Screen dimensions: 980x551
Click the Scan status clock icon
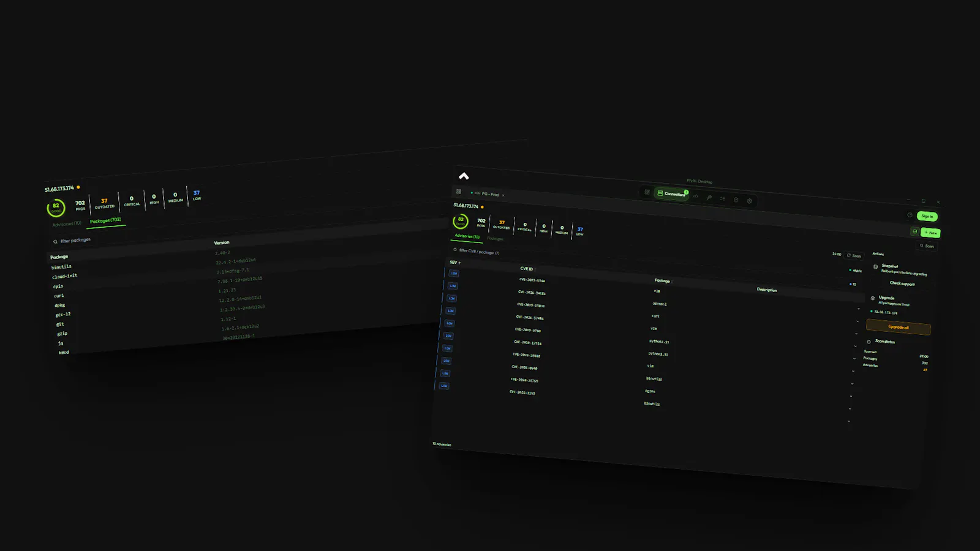(x=869, y=342)
